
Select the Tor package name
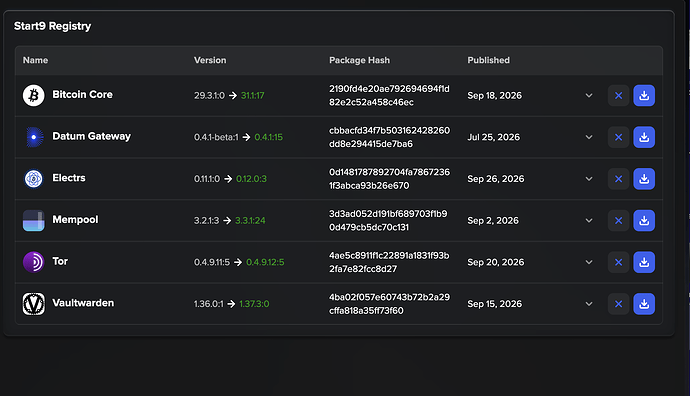(x=60, y=261)
